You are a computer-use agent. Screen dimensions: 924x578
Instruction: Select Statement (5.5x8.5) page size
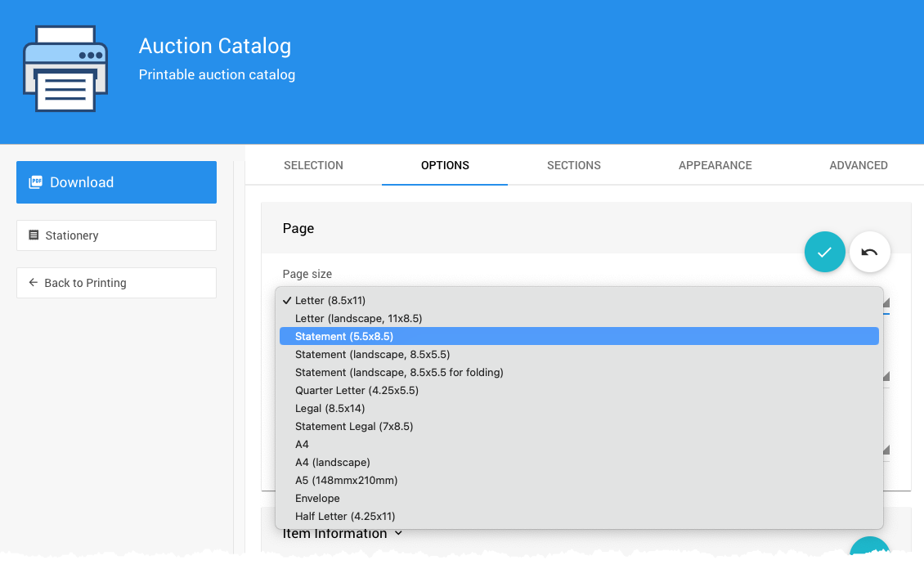[x=343, y=336]
